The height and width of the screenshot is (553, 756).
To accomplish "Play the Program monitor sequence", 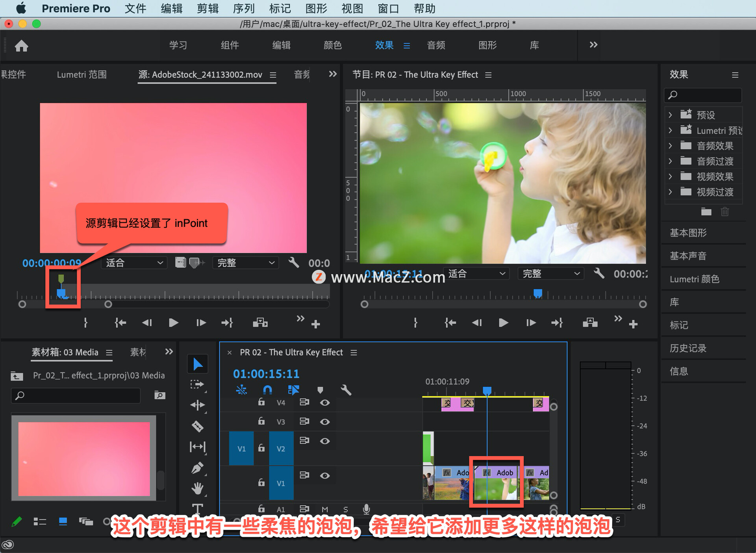I will [x=503, y=323].
